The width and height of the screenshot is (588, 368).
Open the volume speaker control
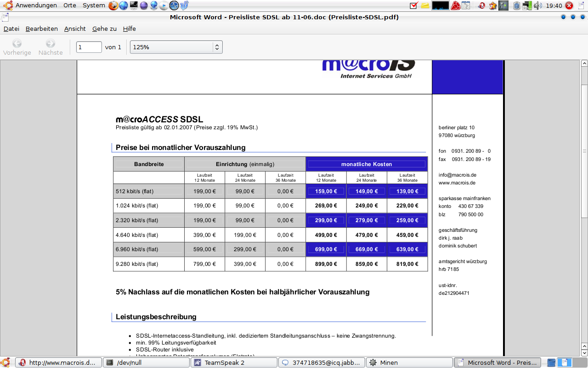[x=538, y=6]
